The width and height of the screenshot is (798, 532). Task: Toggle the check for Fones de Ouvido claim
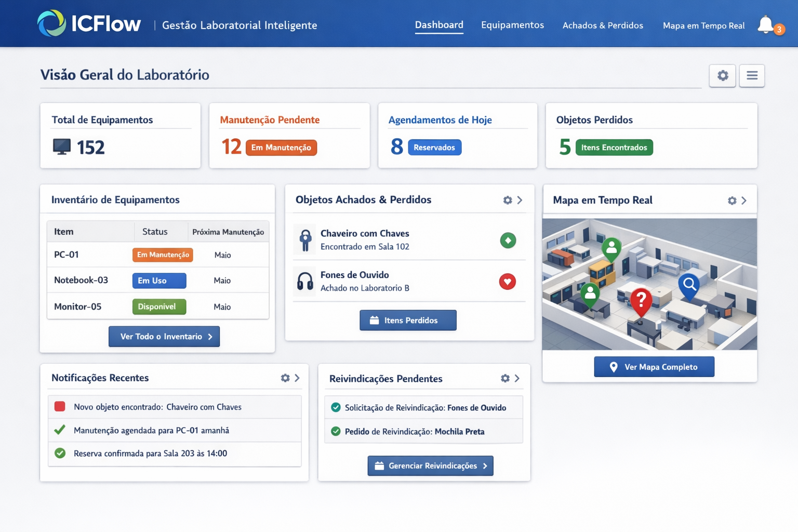click(x=336, y=407)
